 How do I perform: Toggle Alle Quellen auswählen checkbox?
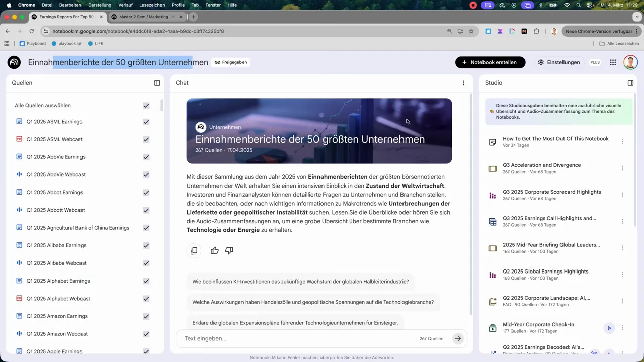click(x=146, y=106)
